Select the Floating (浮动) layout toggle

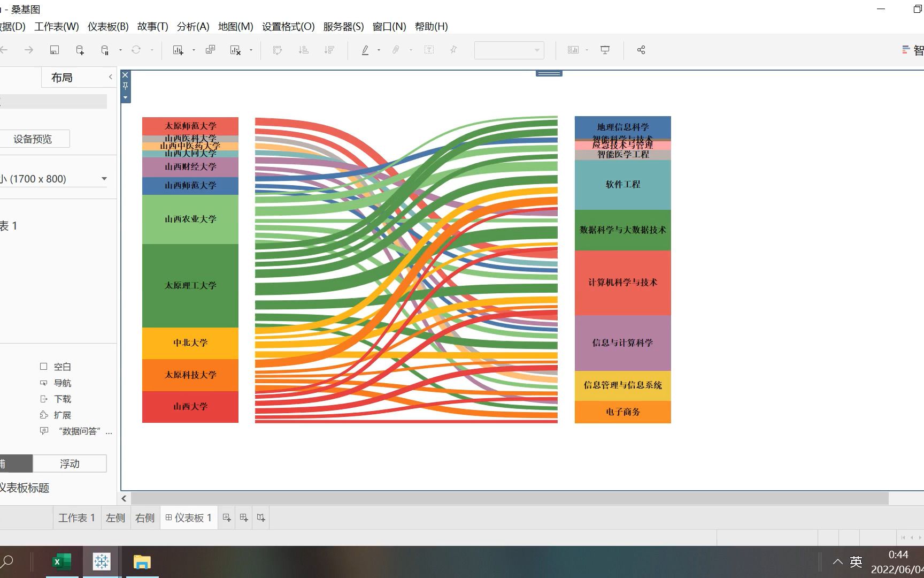[x=70, y=463]
